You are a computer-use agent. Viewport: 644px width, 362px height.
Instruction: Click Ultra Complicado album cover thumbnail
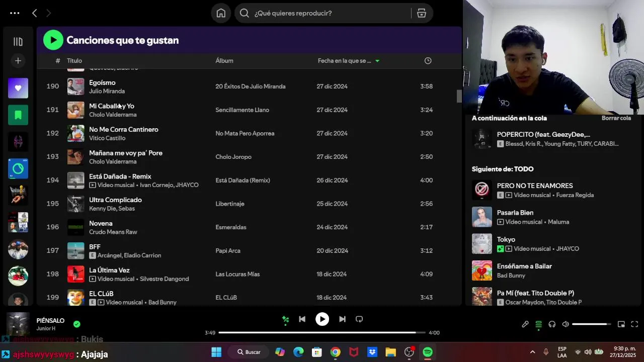pos(76,204)
